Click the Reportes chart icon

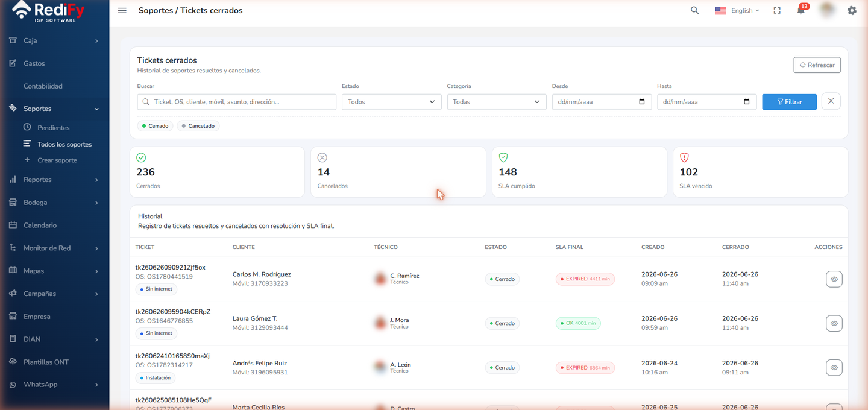coord(13,180)
